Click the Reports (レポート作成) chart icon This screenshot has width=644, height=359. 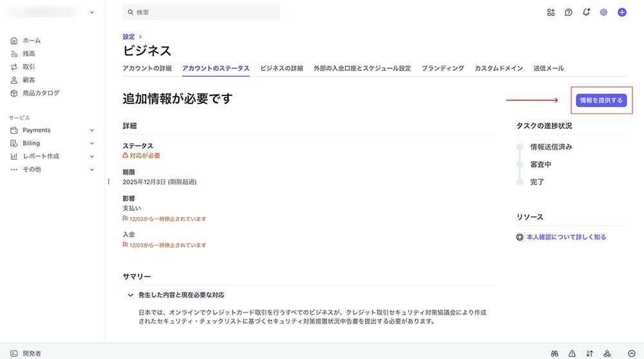14,156
